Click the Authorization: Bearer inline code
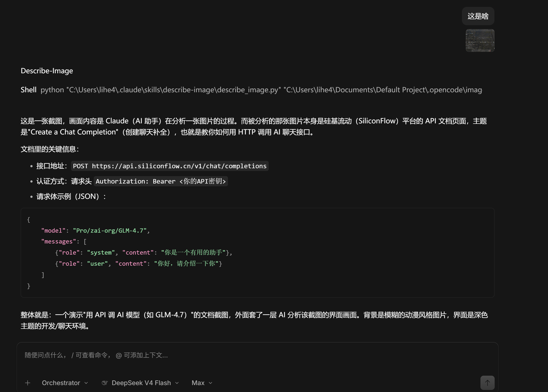The image size is (548, 392). coord(161,181)
